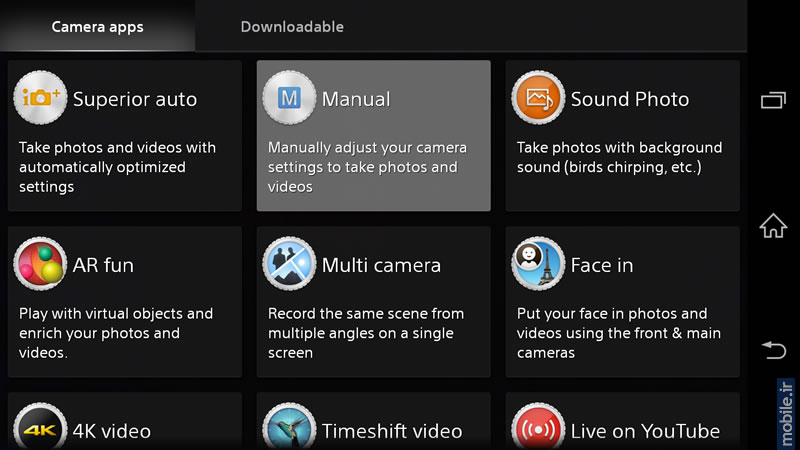This screenshot has width=800, height=450.
Task: Choose the Sound Photo title
Action: (x=630, y=99)
